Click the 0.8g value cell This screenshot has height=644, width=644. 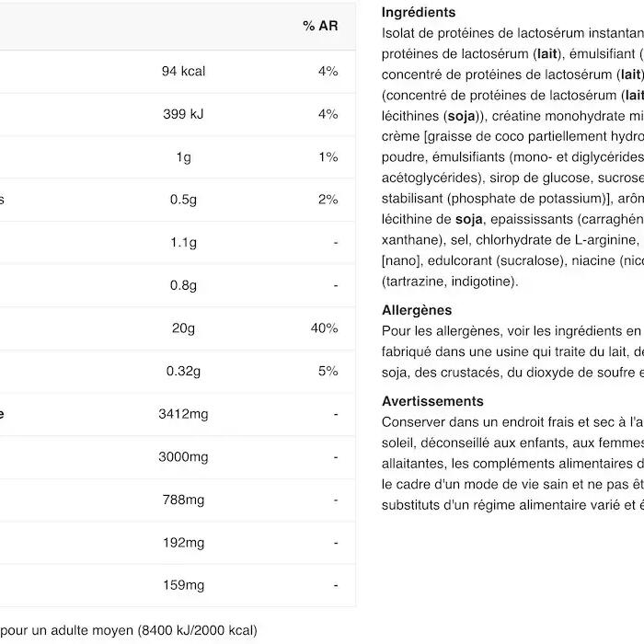pyautogui.click(x=183, y=285)
